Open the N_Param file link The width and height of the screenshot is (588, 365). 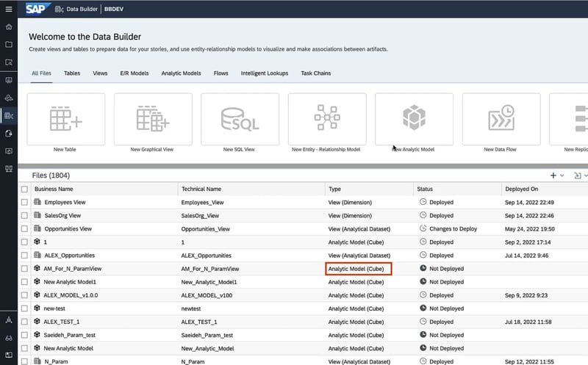(56, 361)
